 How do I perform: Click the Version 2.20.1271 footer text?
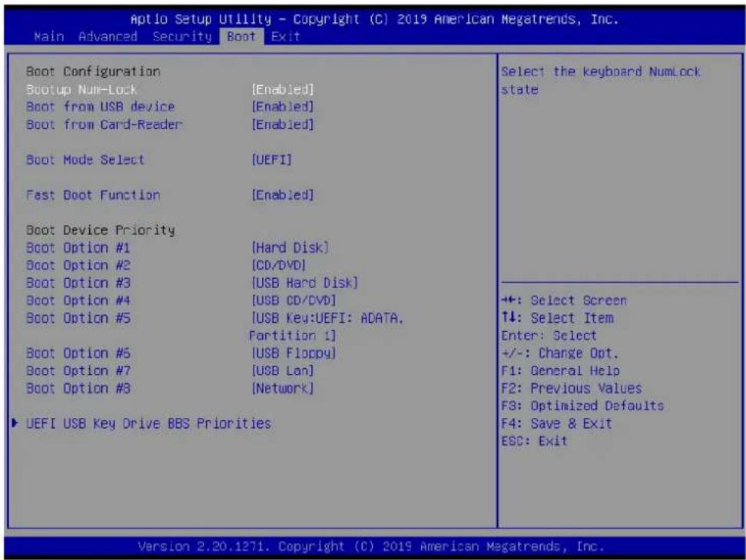371,546
